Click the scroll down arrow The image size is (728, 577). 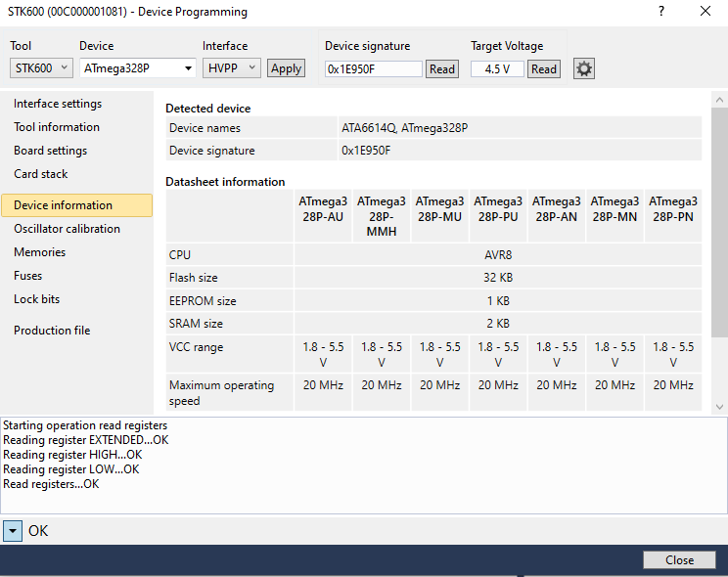[x=719, y=407]
